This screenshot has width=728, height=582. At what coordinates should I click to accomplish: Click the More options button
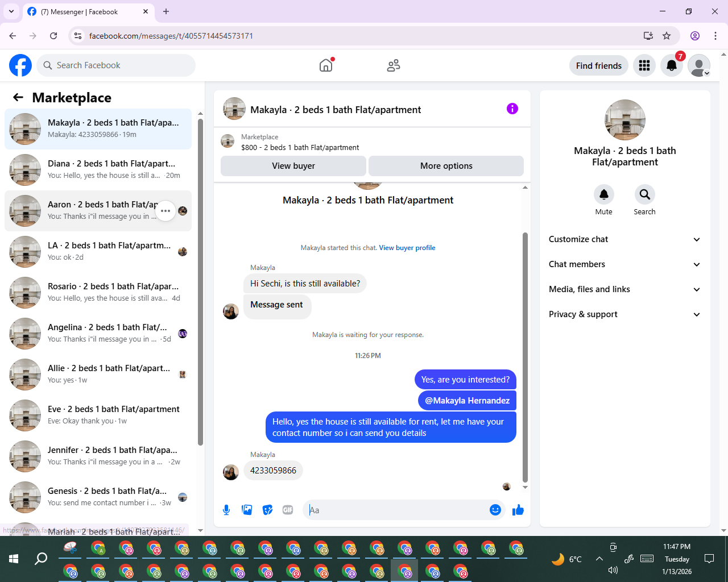tap(446, 166)
